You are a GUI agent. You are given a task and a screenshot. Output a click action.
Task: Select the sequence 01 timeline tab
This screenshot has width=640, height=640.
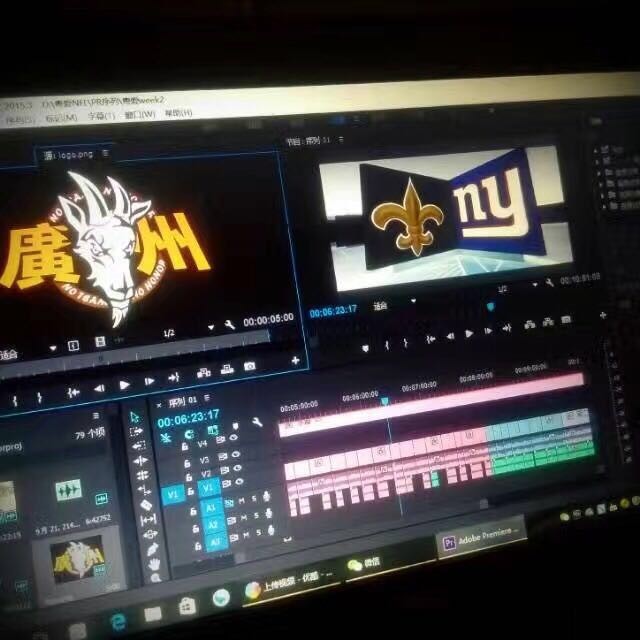tap(182, 402)
